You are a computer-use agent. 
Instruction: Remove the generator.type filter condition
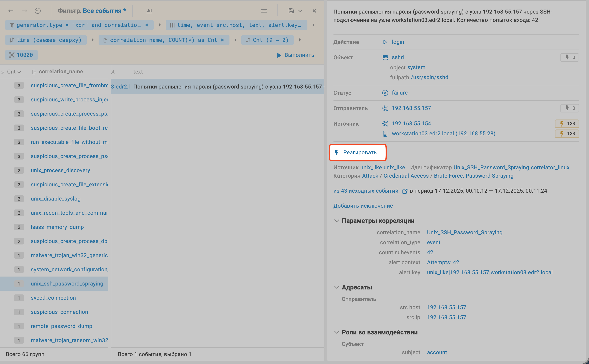147,25
